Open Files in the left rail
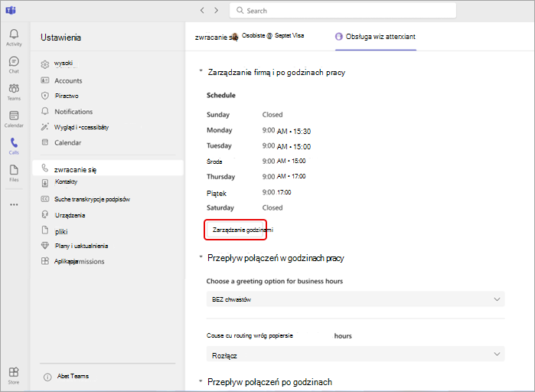The width and height of the screenshot is (535, 392). [x=14, y=173]
